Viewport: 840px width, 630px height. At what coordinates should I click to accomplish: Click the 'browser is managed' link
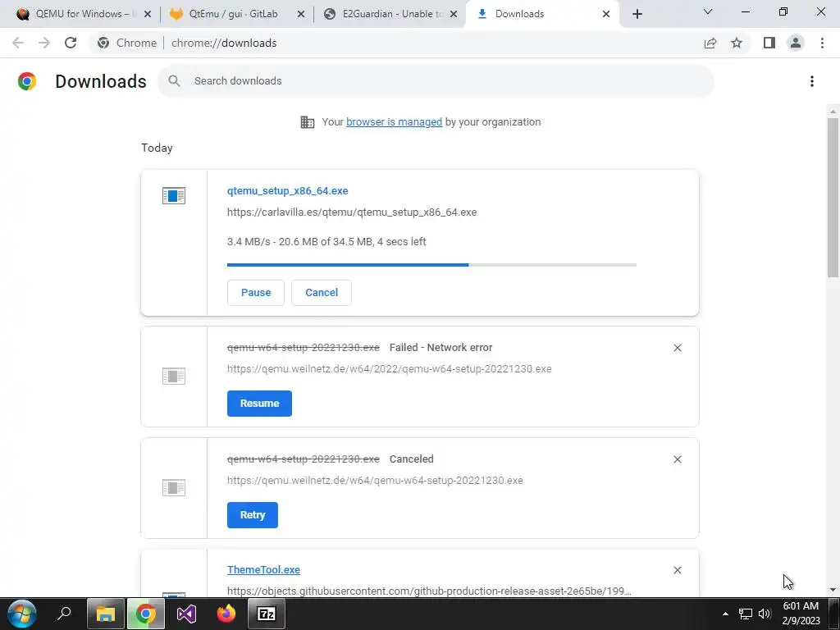point(394,121)
